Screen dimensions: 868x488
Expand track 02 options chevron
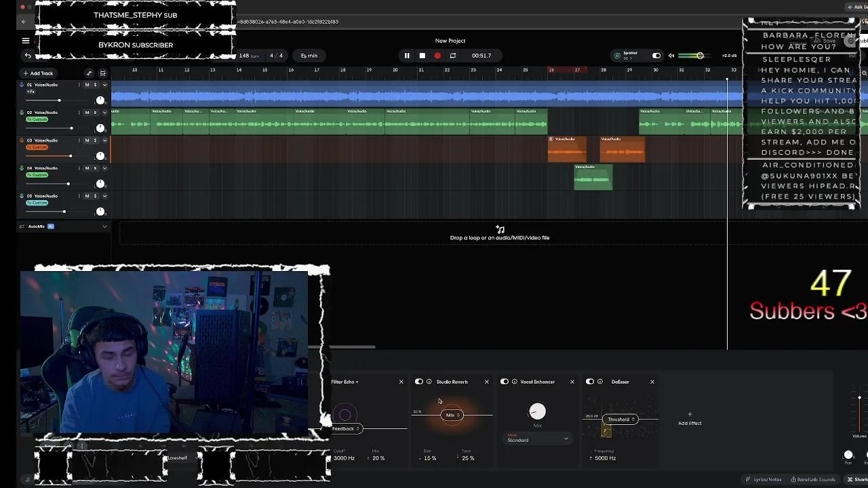(x=104, y=113)
